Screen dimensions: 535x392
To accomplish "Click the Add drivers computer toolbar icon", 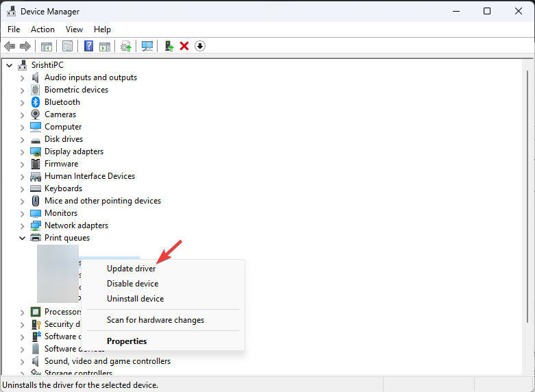I will click(169, 46).
